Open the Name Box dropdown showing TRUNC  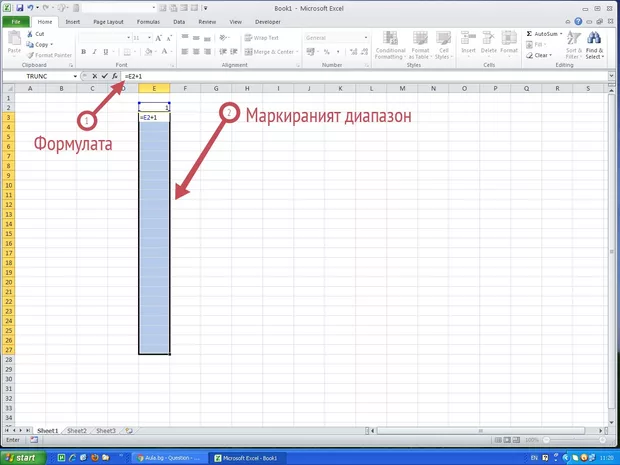(x=75, y=76)
